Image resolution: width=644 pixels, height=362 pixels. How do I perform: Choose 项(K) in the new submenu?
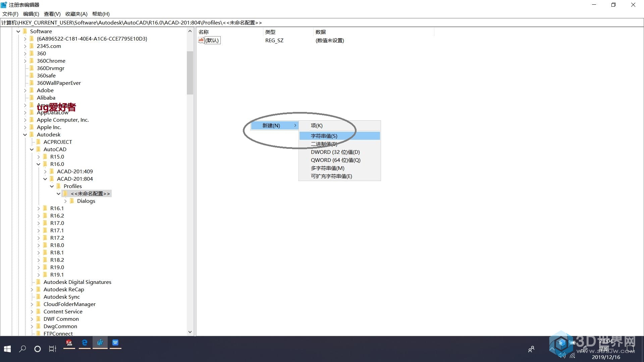pos(339,125)
